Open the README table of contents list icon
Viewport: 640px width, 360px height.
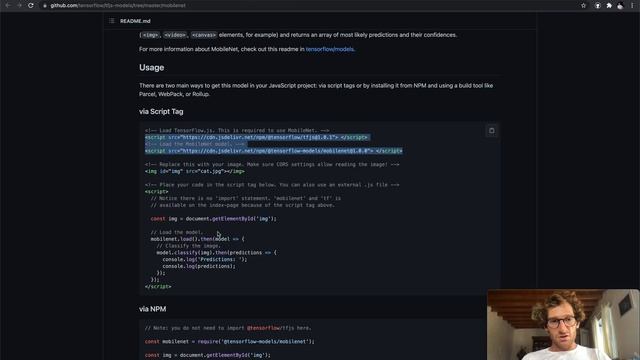(111, 21)
